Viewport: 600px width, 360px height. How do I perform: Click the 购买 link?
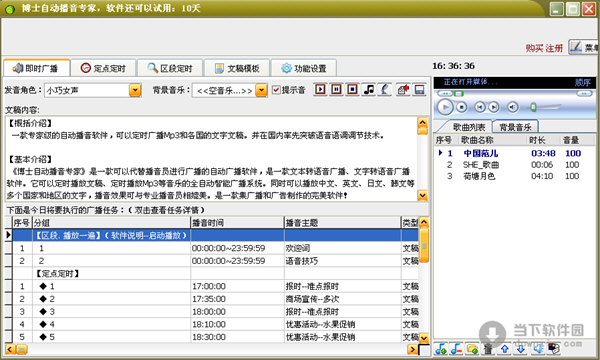[535, 48]
